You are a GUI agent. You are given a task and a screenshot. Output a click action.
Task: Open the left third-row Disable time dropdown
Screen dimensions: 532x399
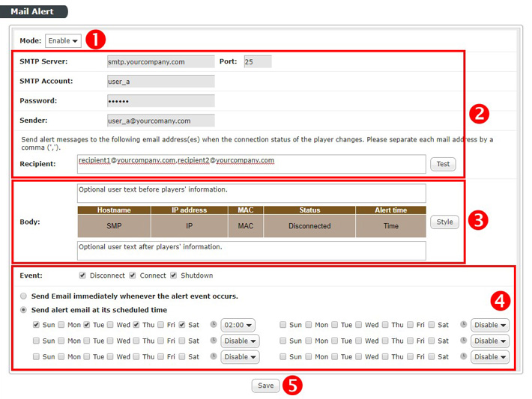click(240, 356)
